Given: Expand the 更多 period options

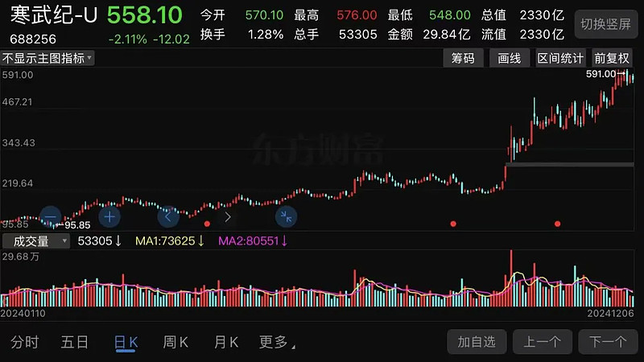Looking at the screenshot, I should point(276,342).
